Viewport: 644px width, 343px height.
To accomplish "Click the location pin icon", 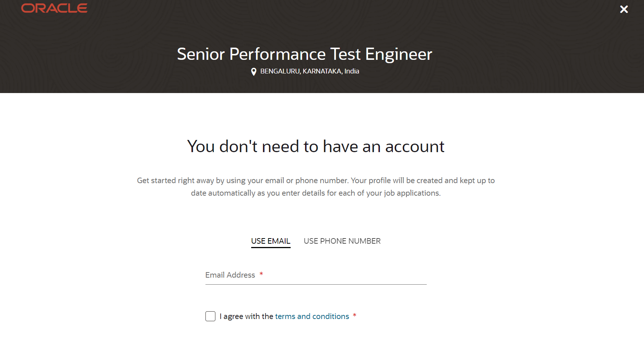I will (254, 72).
